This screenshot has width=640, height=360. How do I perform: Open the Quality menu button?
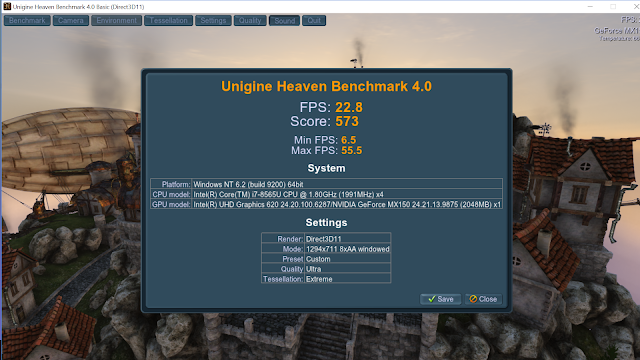click(x=250, y=20)
